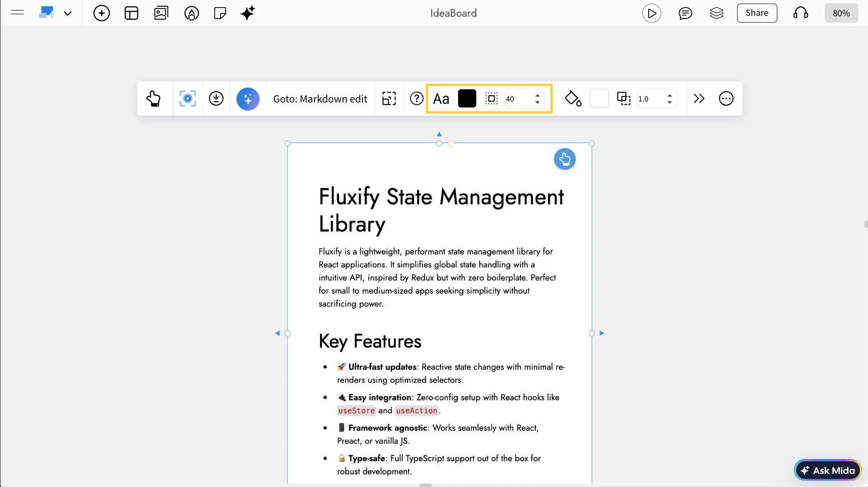Open the board title dropdown chevron

pos(68,13)
